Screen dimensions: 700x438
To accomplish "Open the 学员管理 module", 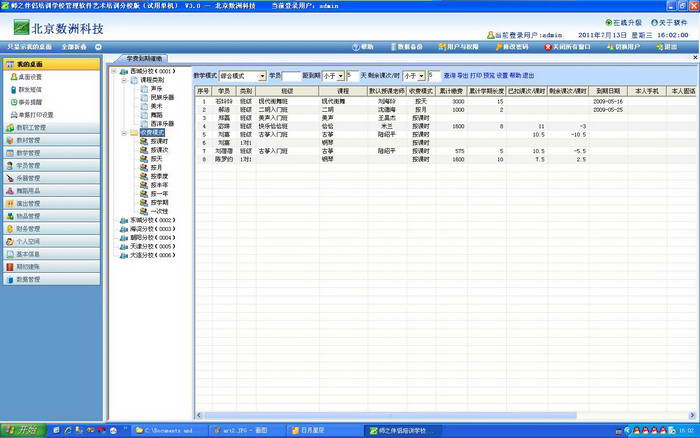I will click(x=52, y=165).
